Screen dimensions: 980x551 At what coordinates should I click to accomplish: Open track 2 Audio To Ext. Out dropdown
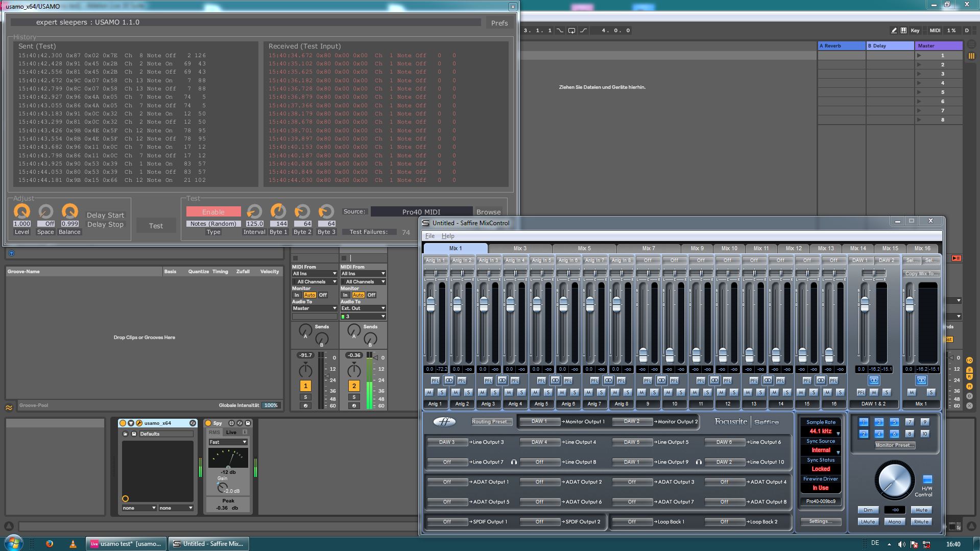363,308
